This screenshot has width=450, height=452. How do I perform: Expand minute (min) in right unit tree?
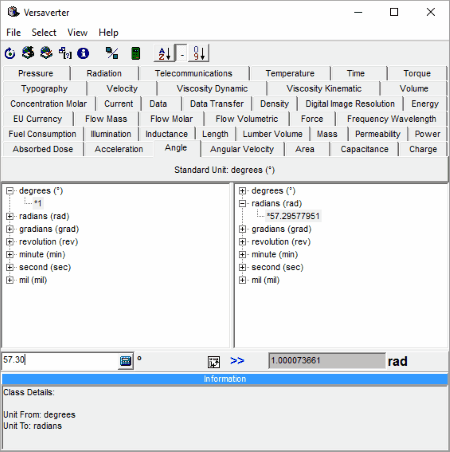click(242, 254)
